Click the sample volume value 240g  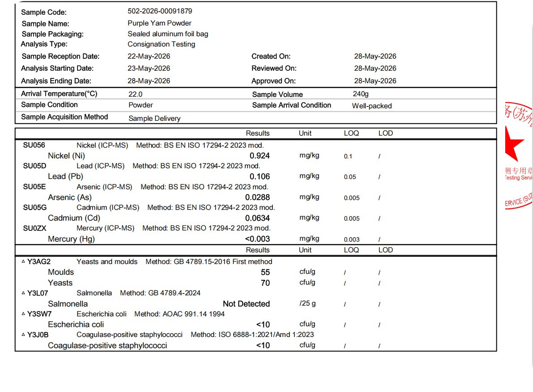pos(361,94)
